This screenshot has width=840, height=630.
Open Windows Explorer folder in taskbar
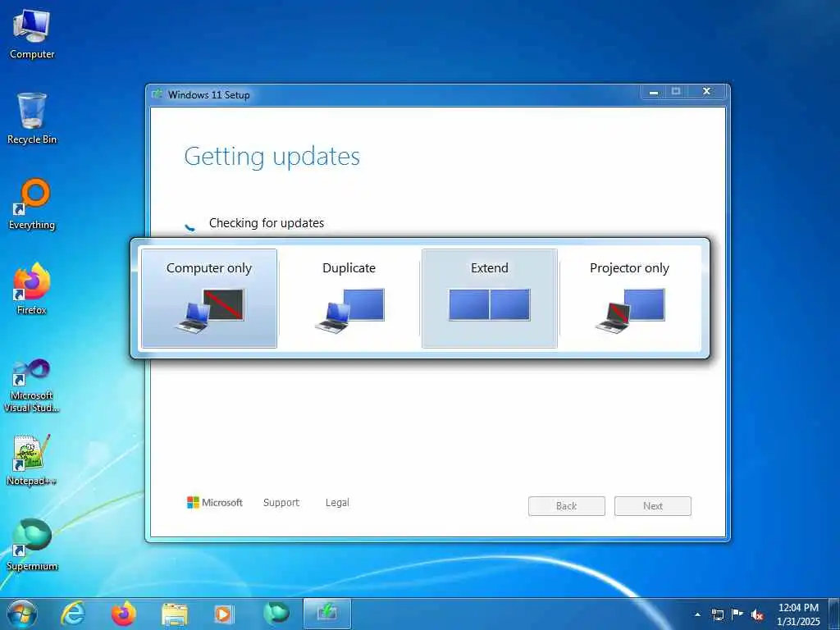[x=175, y=614]
